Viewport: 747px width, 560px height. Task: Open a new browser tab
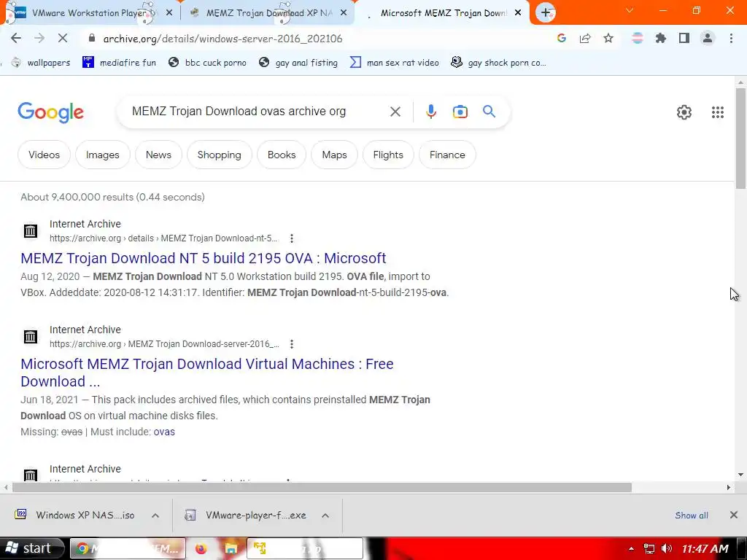coord(546,13)
